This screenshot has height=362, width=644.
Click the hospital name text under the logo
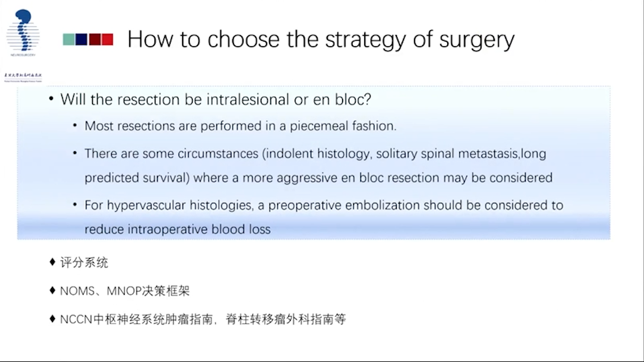(x=23, y=76)
